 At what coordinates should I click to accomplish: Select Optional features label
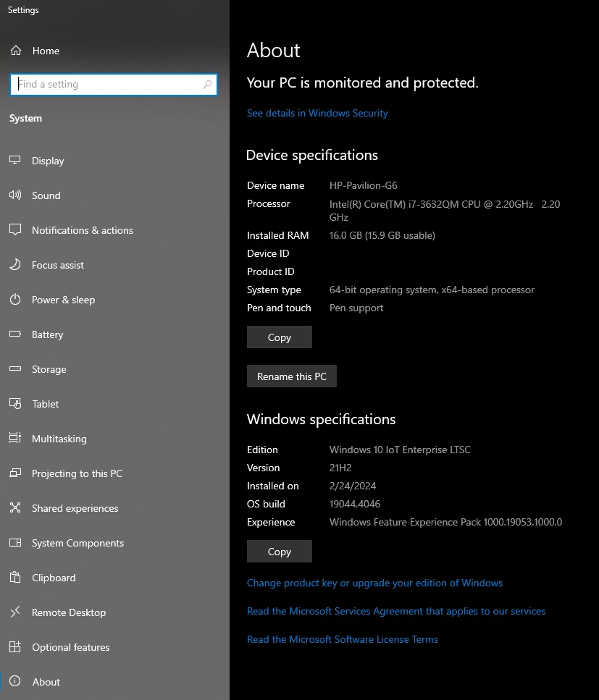(x=70, y=647)
